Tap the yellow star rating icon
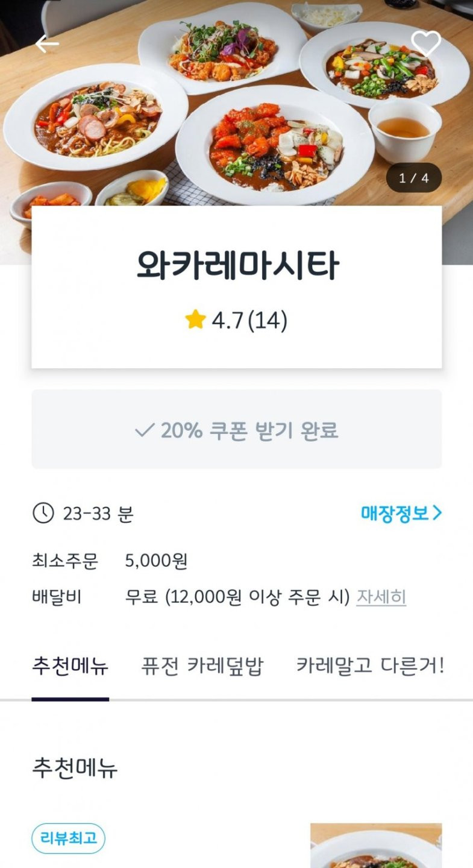Viewport: 473px width, 868px height. (x=196, y=319)
